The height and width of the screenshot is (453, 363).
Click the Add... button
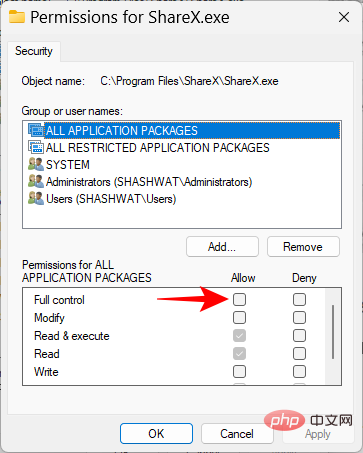222,247
